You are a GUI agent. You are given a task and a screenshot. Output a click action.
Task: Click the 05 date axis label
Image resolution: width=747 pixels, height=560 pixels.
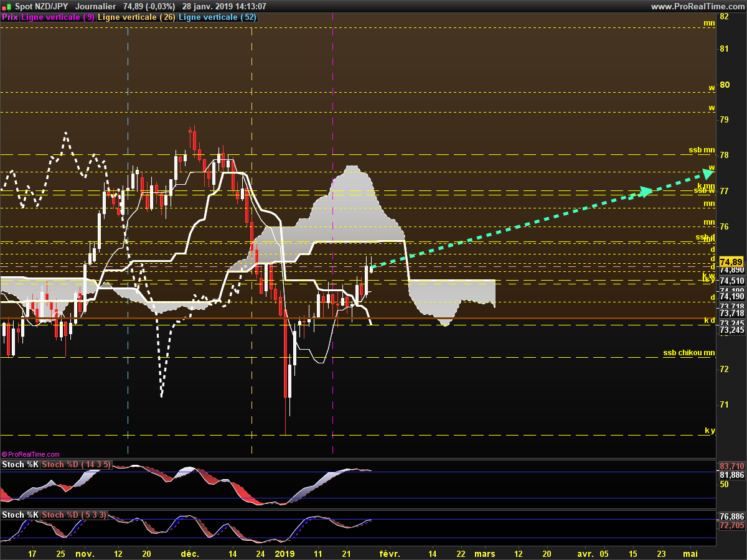(604, 553)
